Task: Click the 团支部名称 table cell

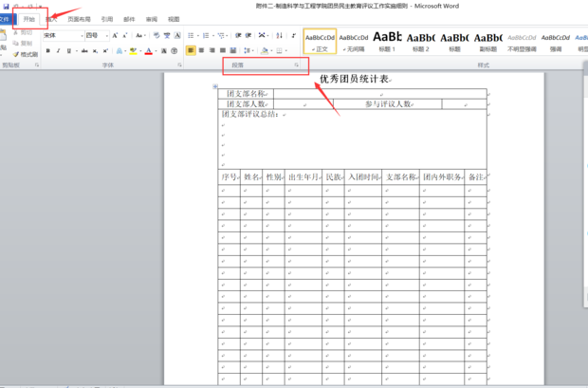Action: tap(245, 94)
